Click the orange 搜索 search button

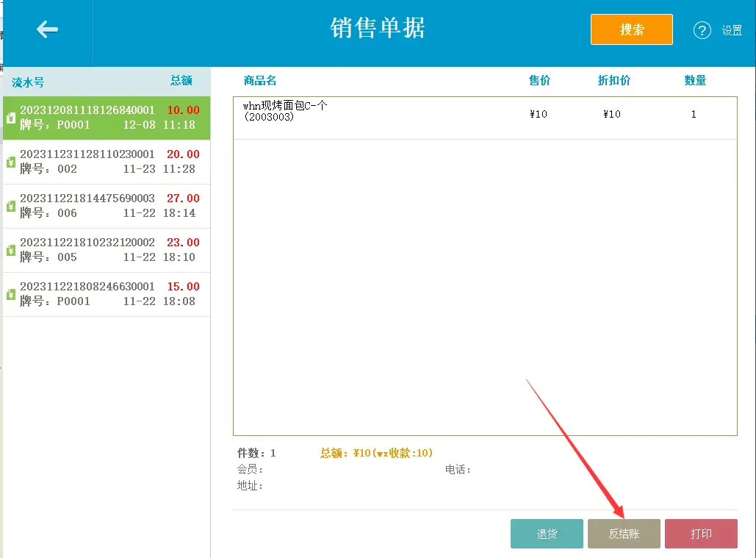(x=632, y=29)
